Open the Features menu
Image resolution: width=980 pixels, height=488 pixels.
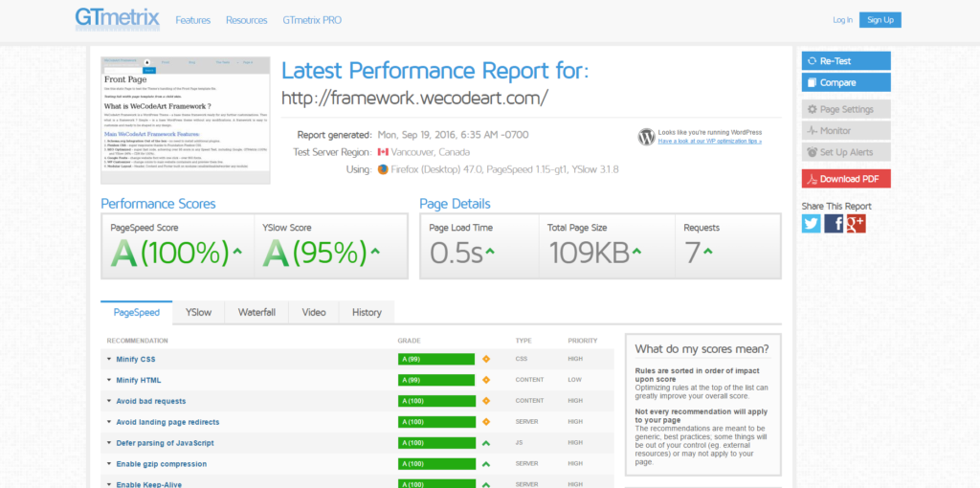pos(193,20)
